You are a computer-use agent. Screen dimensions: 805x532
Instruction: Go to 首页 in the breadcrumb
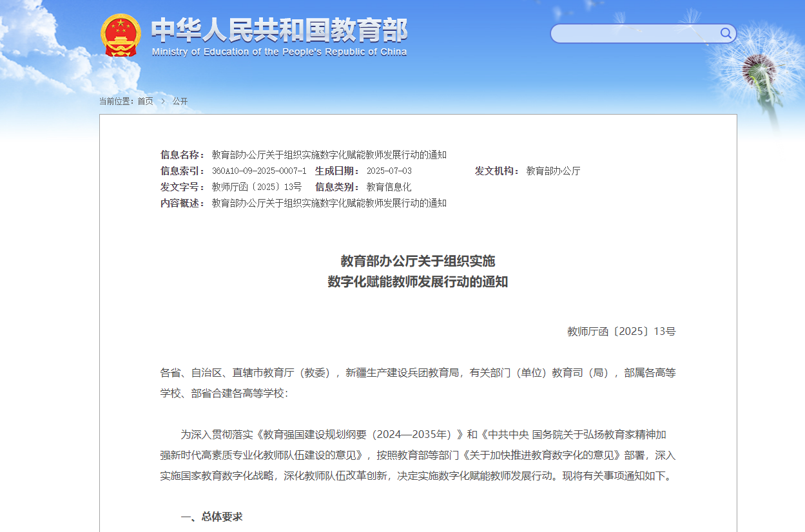[x=145, y=101]
